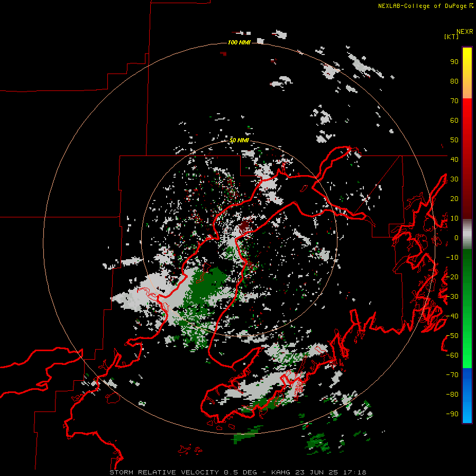
Task: Click the 30 value on the velocity scale
Action: [454, 179]
